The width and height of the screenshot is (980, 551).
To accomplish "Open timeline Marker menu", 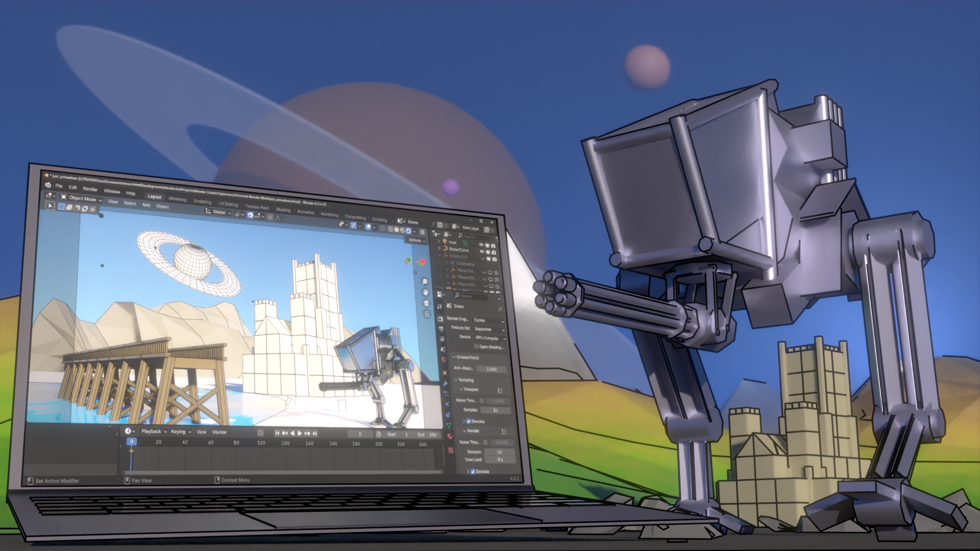I will pos(219,432).
